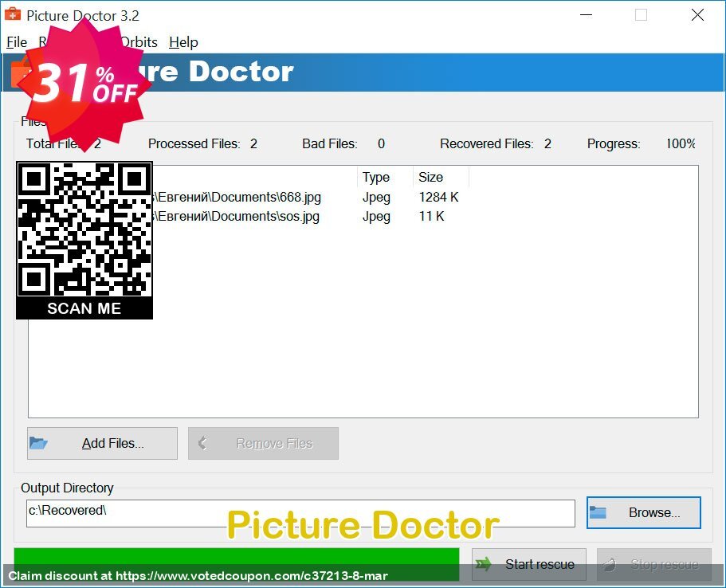726x588 pixels.
Task: Click the Output Directory path field
Action: (300, 513)
